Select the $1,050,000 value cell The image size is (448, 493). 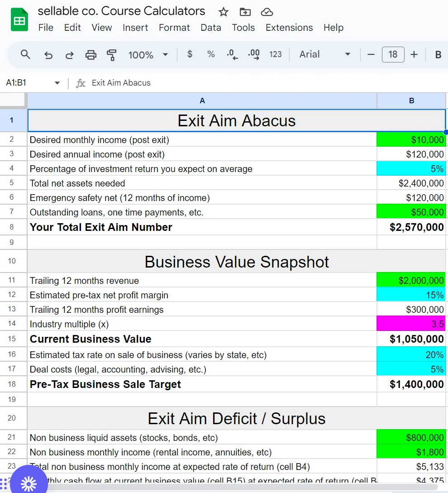click(411, 339)
